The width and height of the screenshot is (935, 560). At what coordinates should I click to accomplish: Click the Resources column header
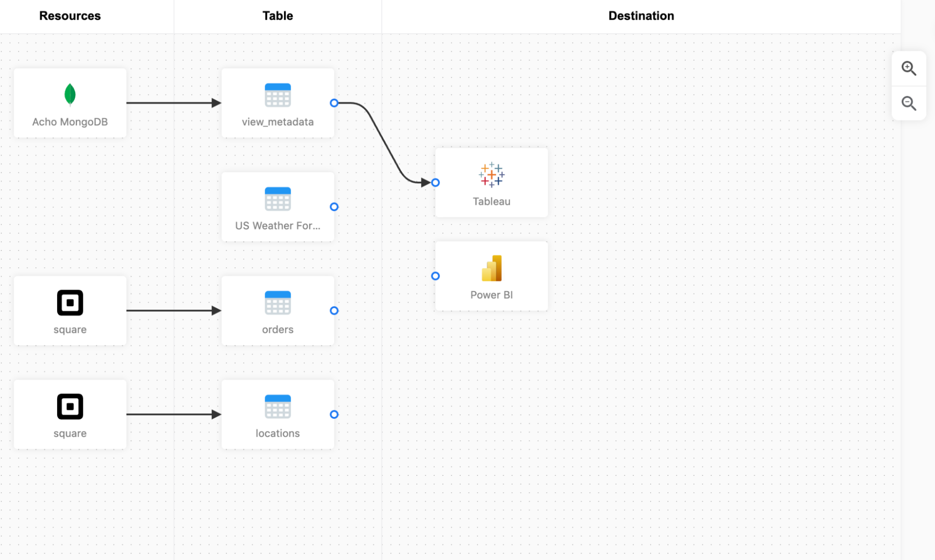point(70,16)
